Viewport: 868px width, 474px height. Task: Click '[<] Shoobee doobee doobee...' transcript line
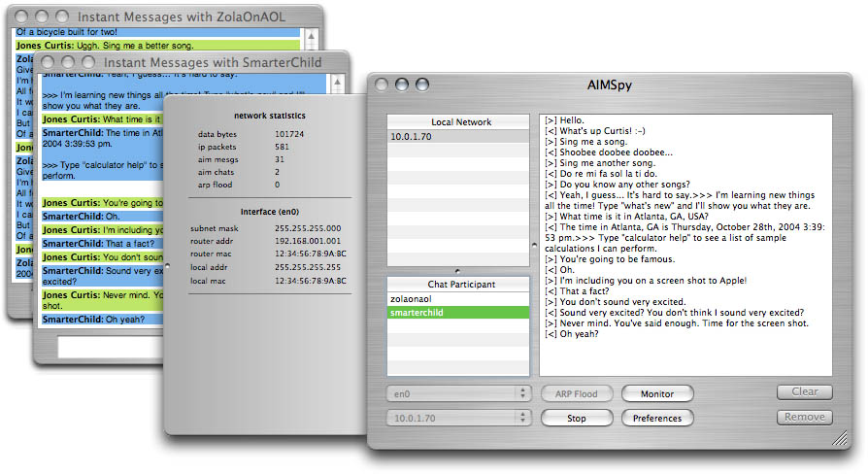point(609,152)
